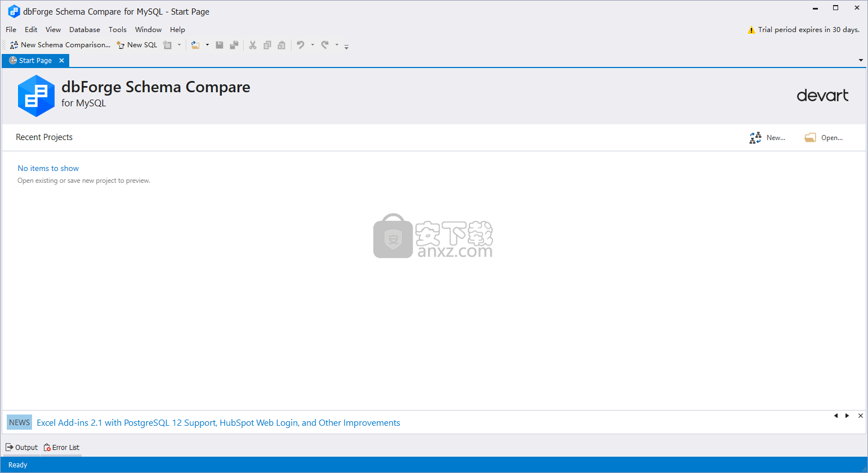
Task: Open the Excel Add-ins 2.1 news link
Action: coord(218,423)
